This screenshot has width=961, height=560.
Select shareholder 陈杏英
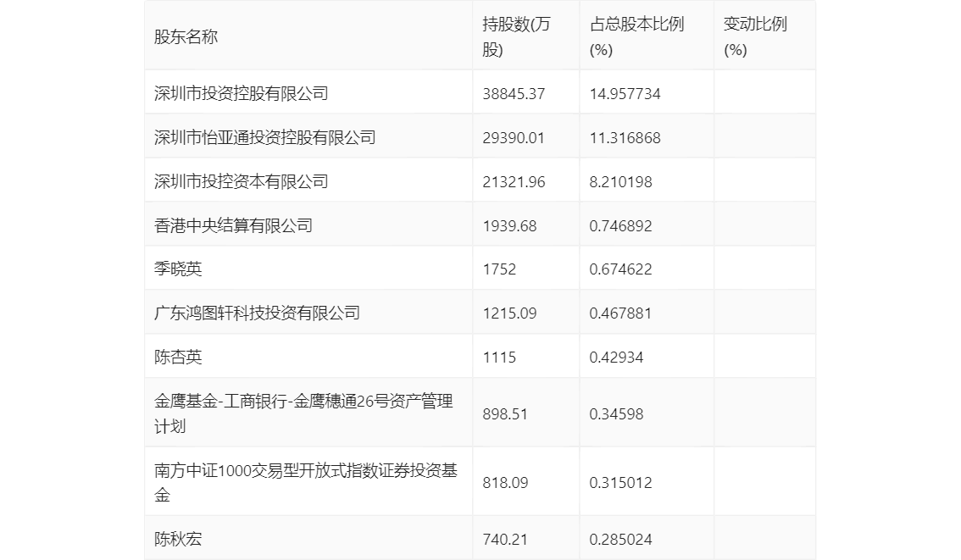point(178,358)
